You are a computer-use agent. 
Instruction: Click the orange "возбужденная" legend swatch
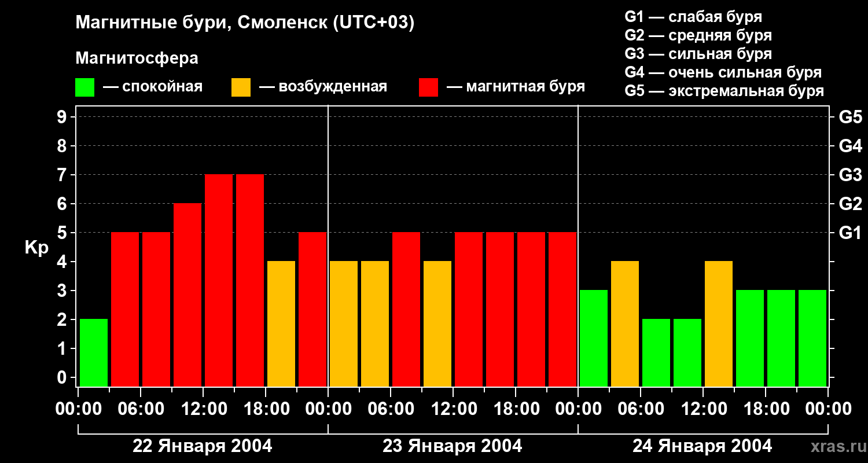point(241,87)
